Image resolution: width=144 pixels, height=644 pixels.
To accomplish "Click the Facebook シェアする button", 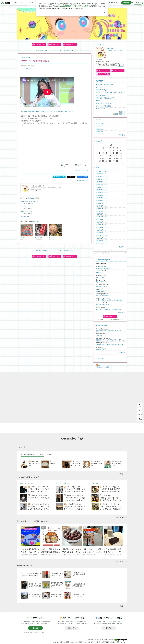I will pos(82,177).
